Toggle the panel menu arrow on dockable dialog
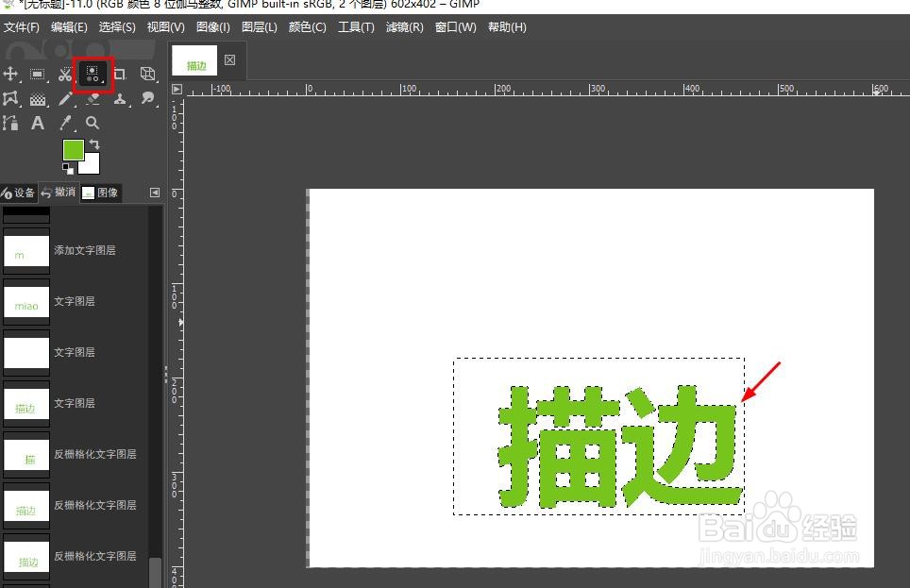Image resolution: width=910 pixels, height=588 pixels. tap(155, 192)
